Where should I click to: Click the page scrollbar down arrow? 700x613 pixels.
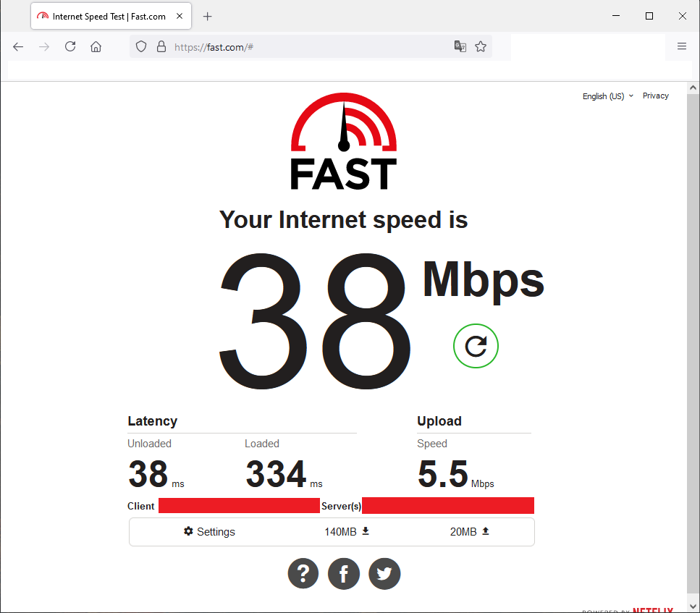pyautogui.click(x=693, y=606)
